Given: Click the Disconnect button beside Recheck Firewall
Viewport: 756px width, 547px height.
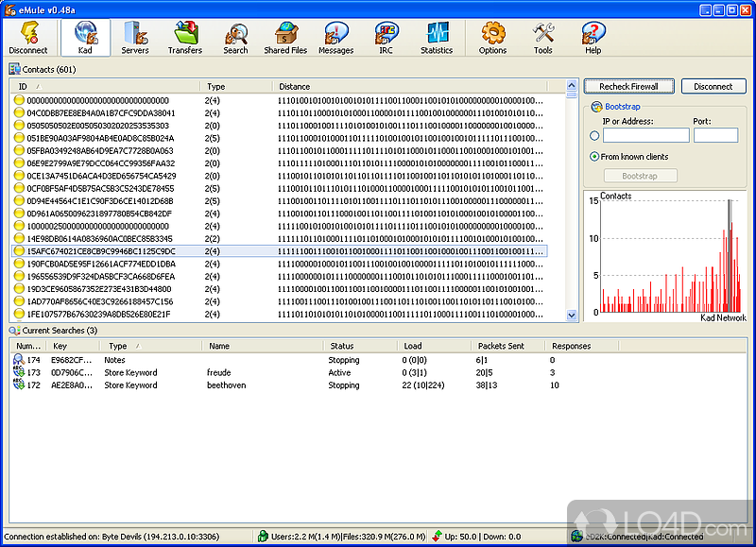Looking at the screenshot, I should click(x=713, y=86).
